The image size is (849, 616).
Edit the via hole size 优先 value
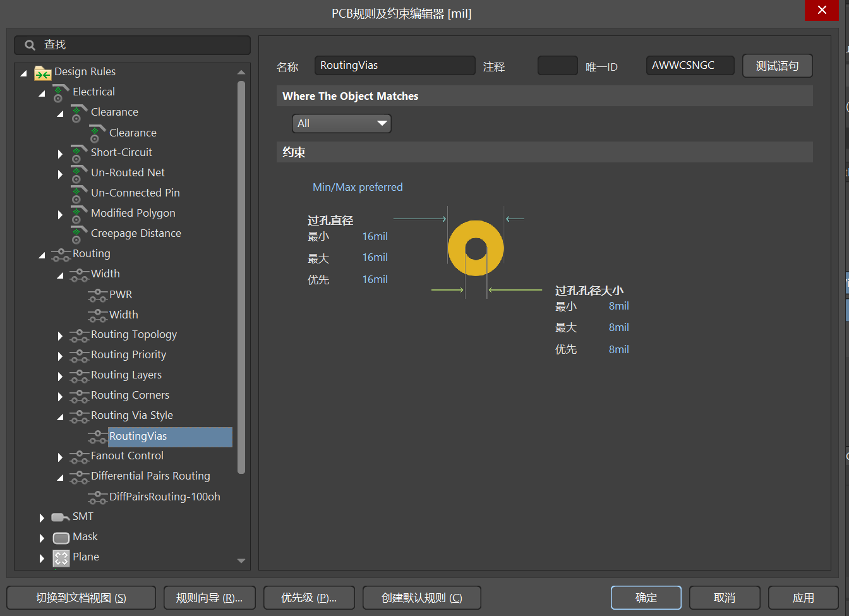[x=619, y=349]
